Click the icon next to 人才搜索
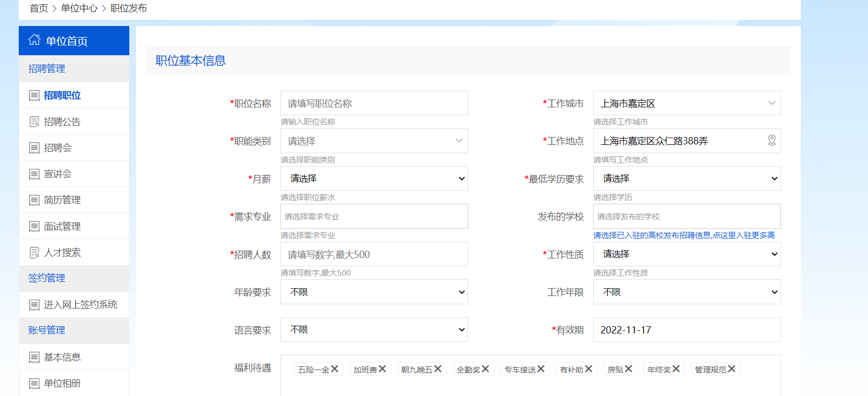Screen dimensions: 868x396 point(34,253)
